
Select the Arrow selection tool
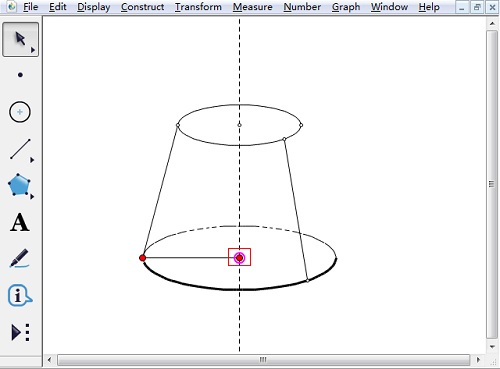[x=20, y=39]
